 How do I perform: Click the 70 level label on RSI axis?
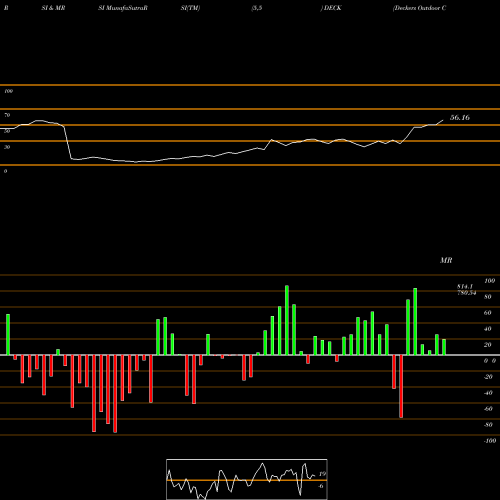7,115
